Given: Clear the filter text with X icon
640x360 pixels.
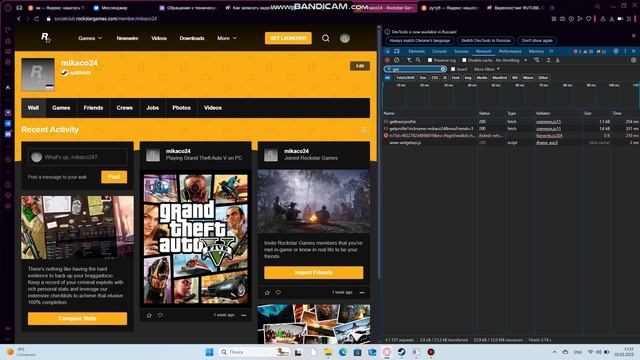Looking at the screenshot, I should (x=443, y=69).
